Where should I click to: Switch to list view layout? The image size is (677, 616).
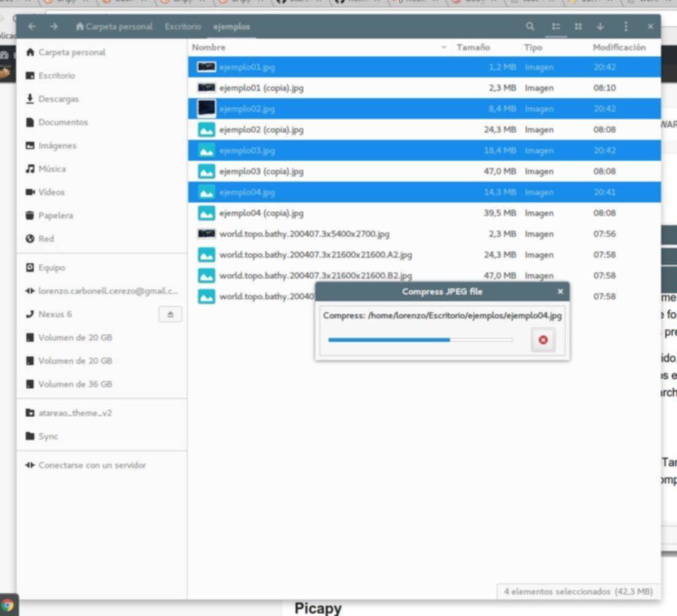tap(556, 26)
